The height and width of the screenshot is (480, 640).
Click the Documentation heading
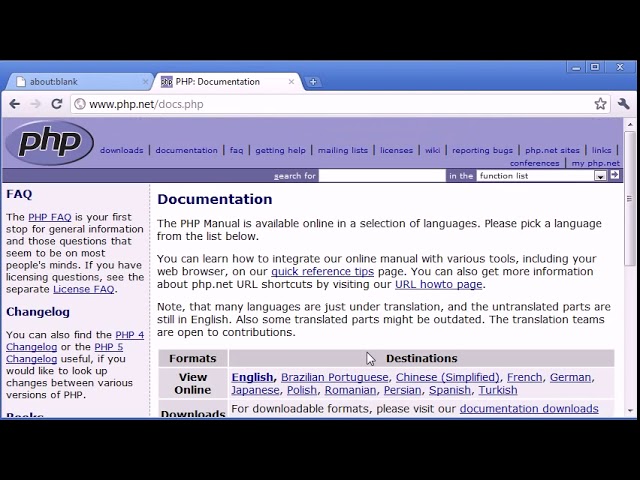(x=215, y=199)
